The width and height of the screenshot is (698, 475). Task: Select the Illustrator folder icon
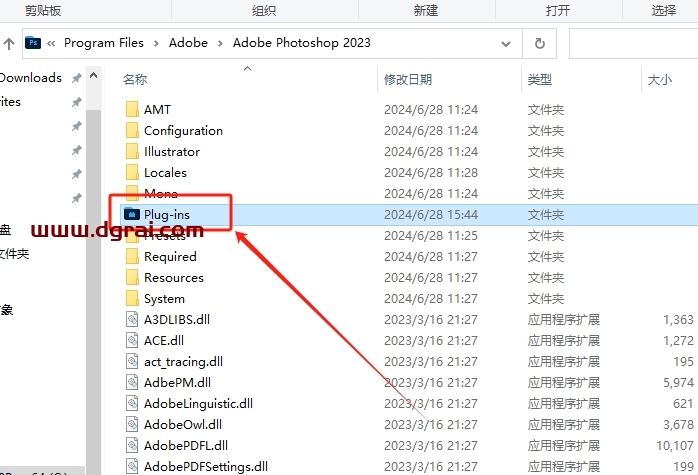[132, 151]
